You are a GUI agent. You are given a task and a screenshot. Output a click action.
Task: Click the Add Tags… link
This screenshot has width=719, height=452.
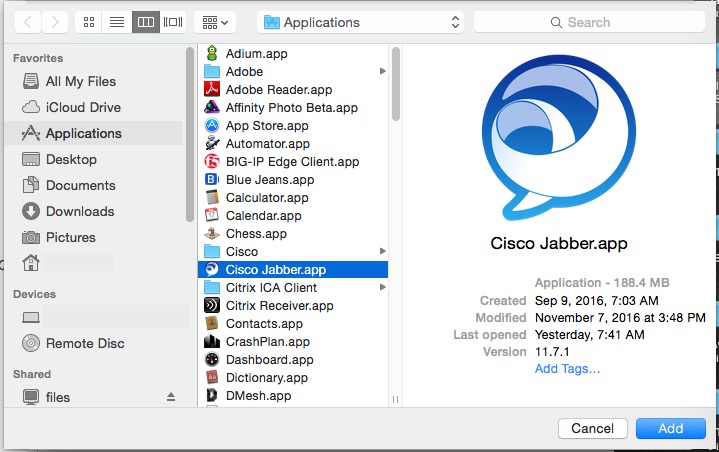(567, 369)
